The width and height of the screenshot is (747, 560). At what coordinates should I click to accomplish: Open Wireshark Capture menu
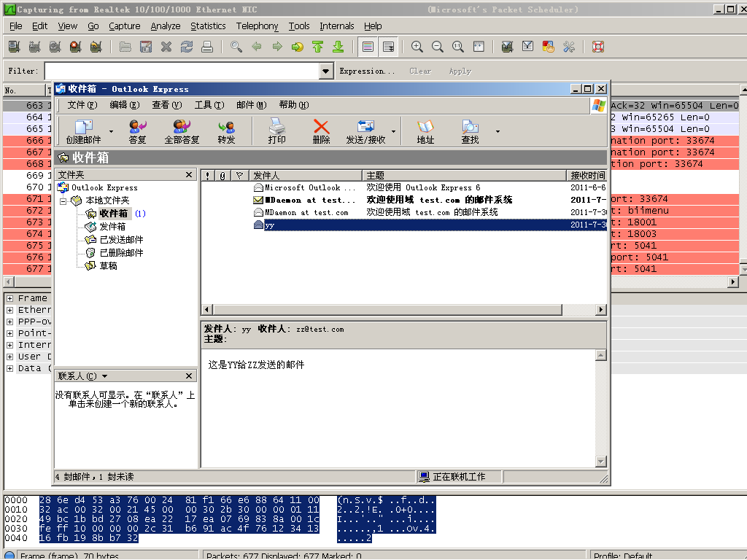124,26
